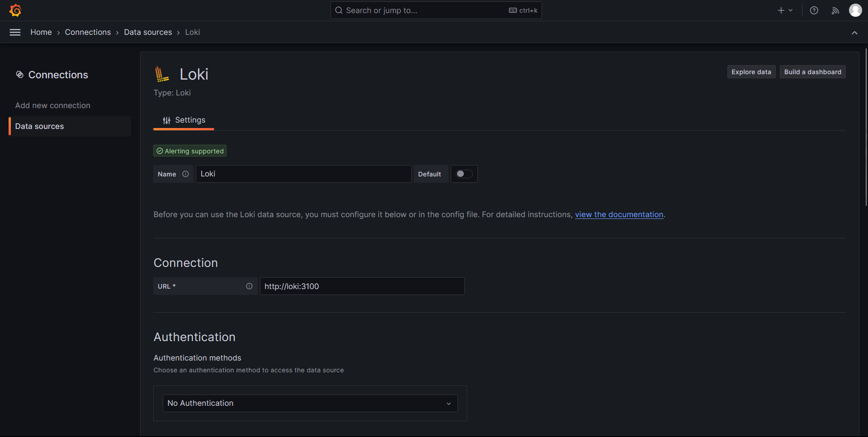Image resolution: width=868 pixels, height=437 pixels.
Task: Open the help question mark icon
Action: pos(814,10)
